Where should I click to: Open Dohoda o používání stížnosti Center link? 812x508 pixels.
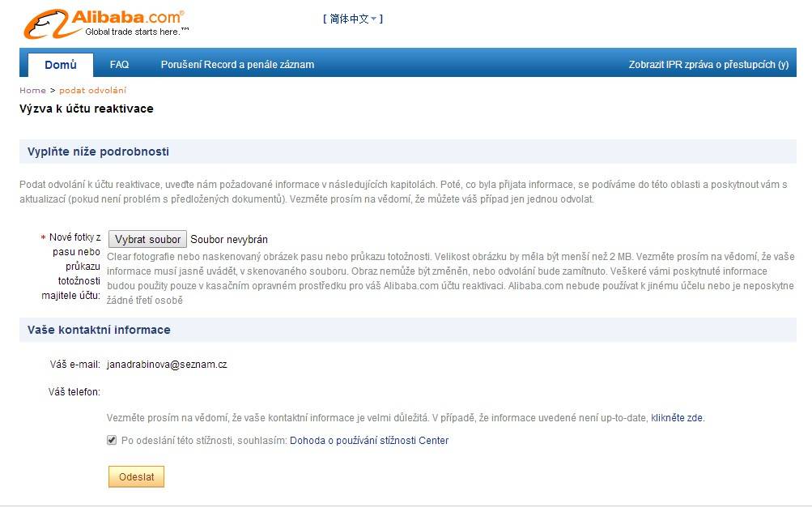(368, 441)
